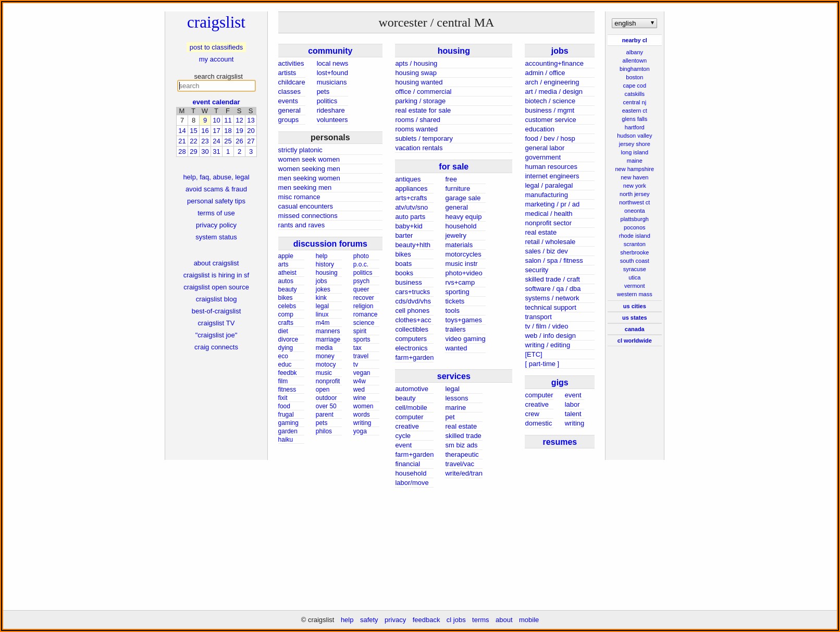Open the english language dropdown
Viewport: 840px width, 632px height.
(634, 23)
